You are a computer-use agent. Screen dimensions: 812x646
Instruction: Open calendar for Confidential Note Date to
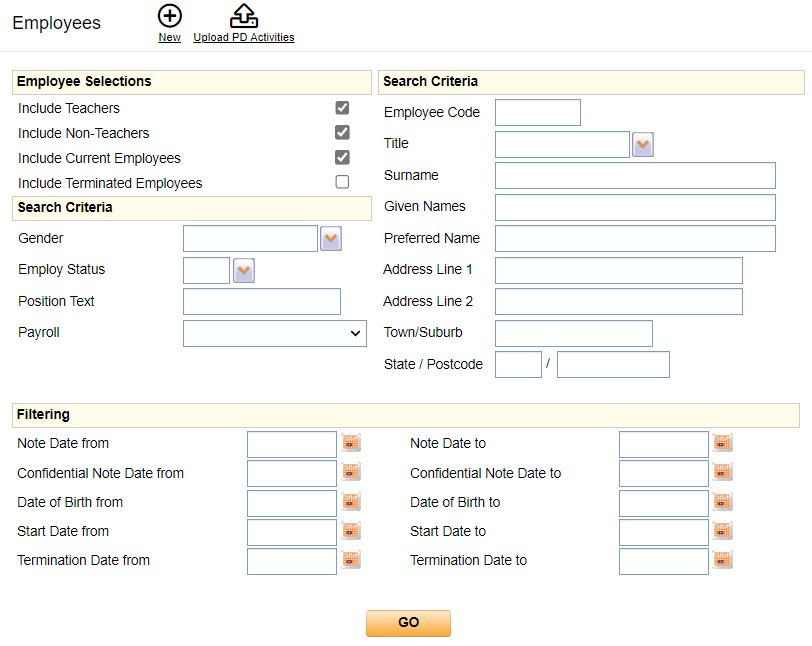pos(722,472)
